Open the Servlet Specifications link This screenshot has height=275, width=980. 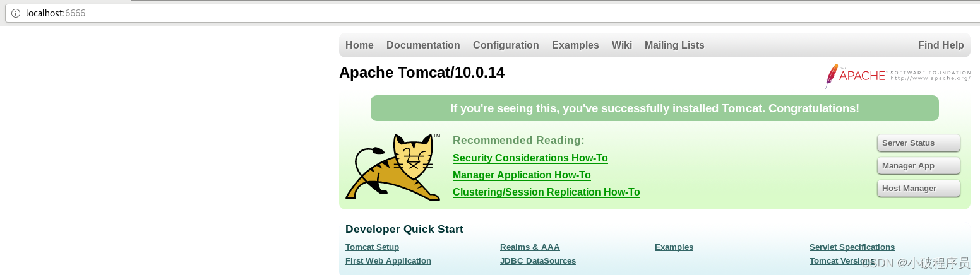pyautogui.click(x=852, y=247)
